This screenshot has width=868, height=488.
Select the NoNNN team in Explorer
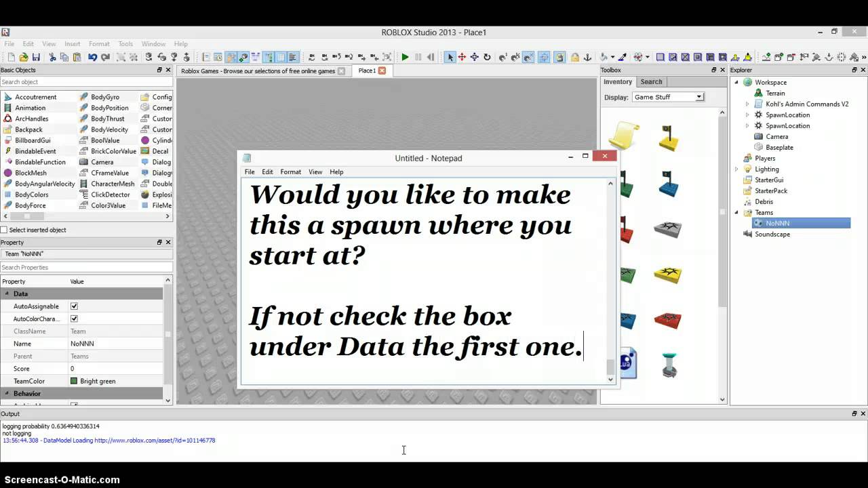777,223
